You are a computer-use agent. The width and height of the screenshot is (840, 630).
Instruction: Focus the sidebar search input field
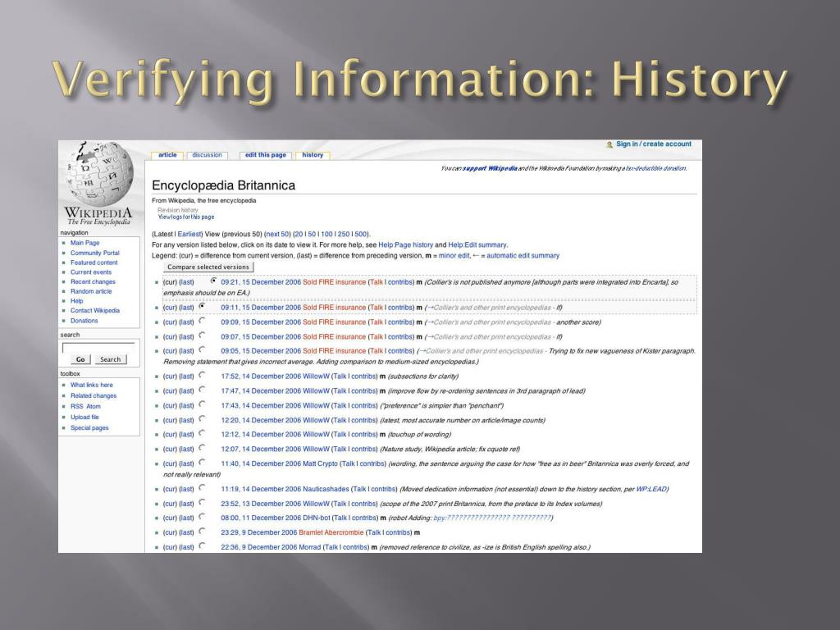[98, 347]
